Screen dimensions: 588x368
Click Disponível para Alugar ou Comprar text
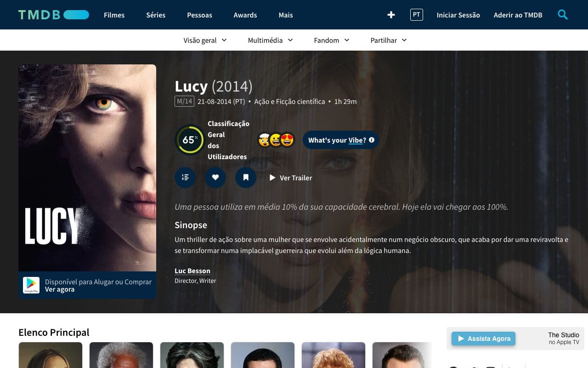(x=98, y=282)
